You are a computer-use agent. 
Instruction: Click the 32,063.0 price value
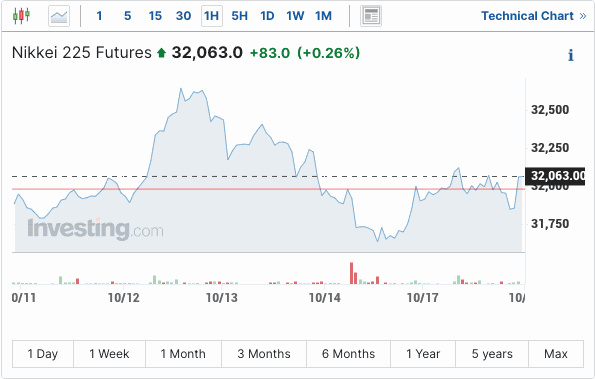click(x=207, y=53)
